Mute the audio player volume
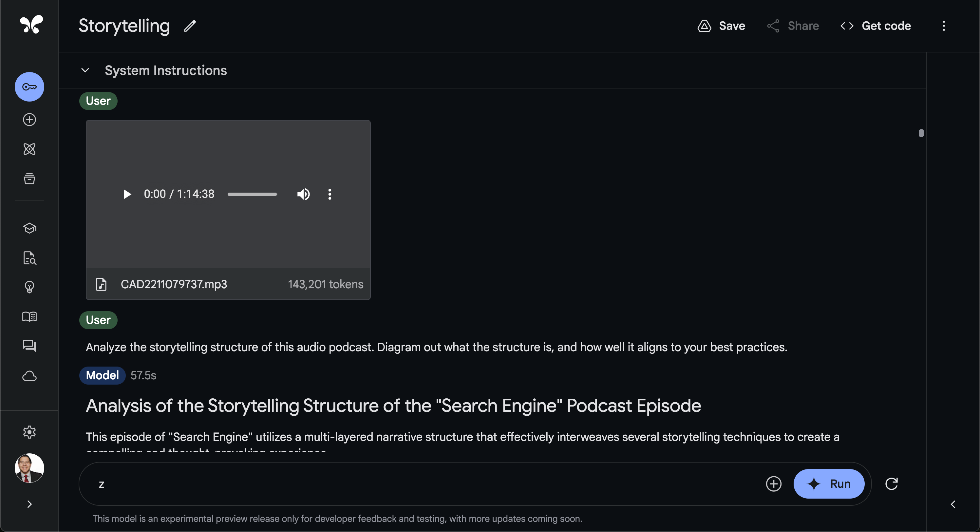The width and height of the screenshot is (980, 532). click(303, 194)
